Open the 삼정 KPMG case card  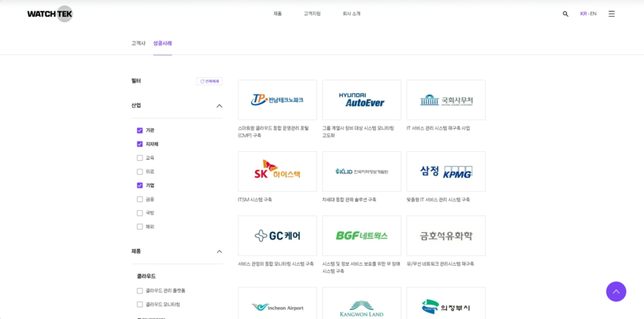coord(446,171)
